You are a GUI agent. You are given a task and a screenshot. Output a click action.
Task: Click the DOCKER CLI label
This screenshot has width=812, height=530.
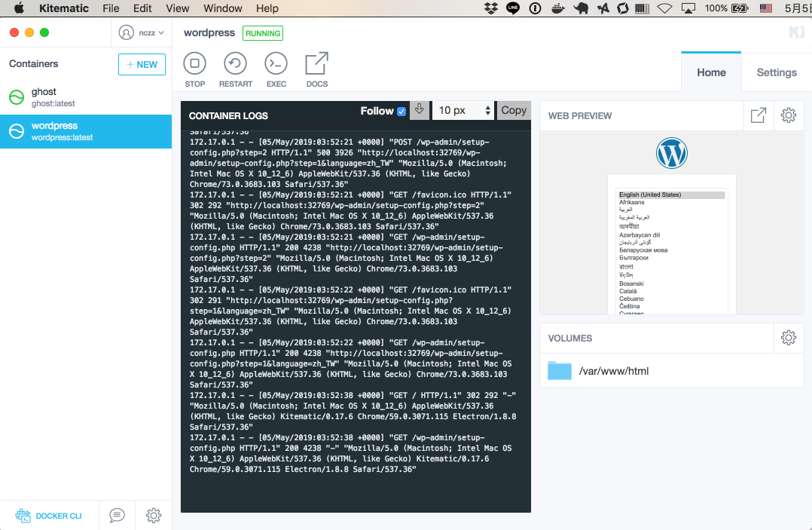pos(59,516)
